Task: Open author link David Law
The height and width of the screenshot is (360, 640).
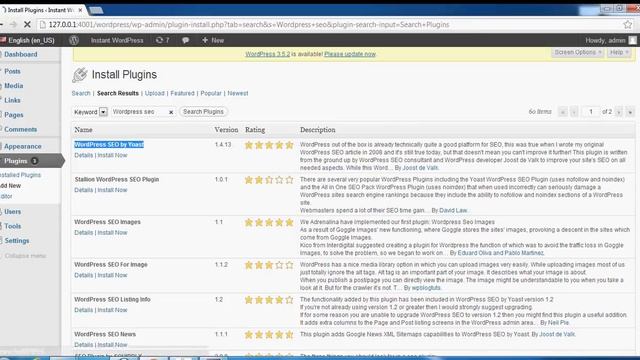Action: pos(453,210)
